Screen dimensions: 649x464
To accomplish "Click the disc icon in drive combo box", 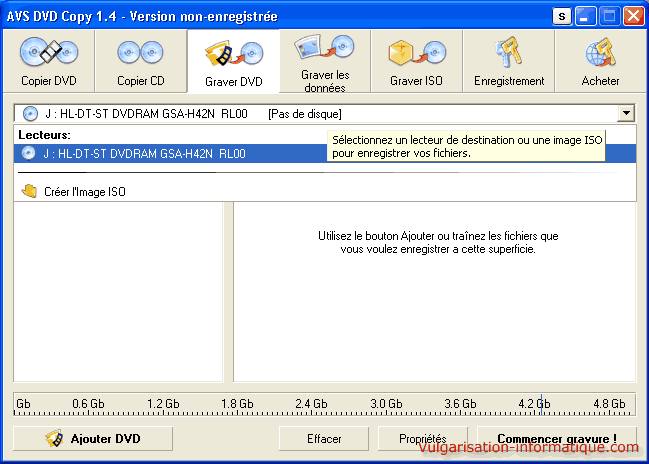I will 30,113.
